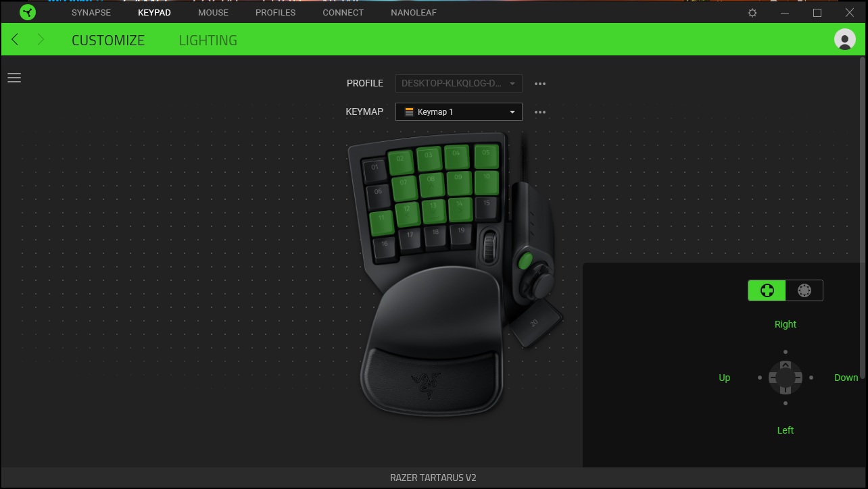This screenshot has height=489, width=868.
Task: Click the Razer Tartarus V2 device label
Action: (433, 478)
